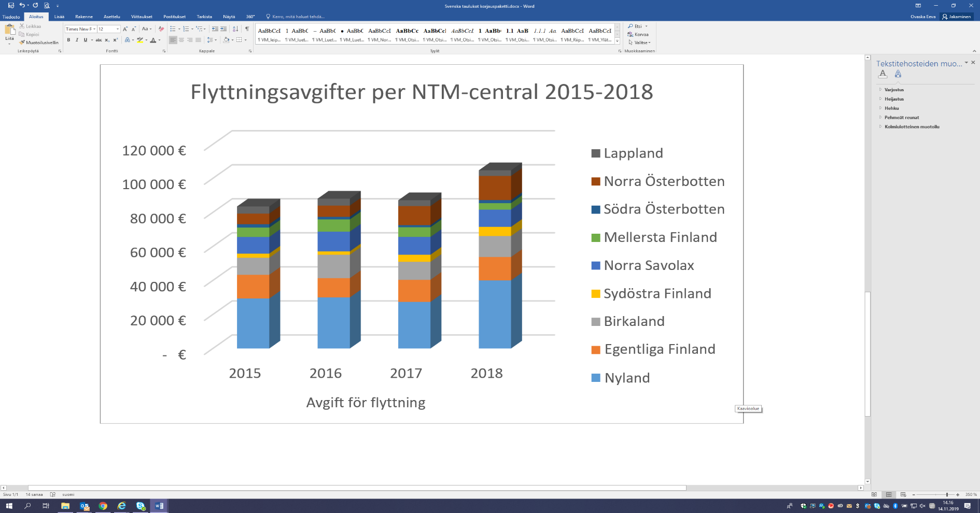Toggle bold formatting

(x=68, y=40)
